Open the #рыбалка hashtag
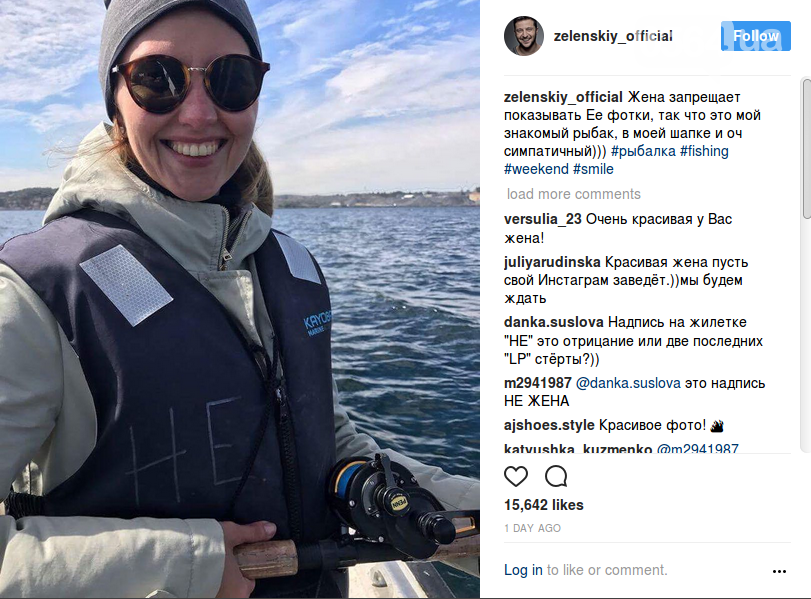Image resolution: width=811 pixels, height=599 pixels. pos(643,151)
